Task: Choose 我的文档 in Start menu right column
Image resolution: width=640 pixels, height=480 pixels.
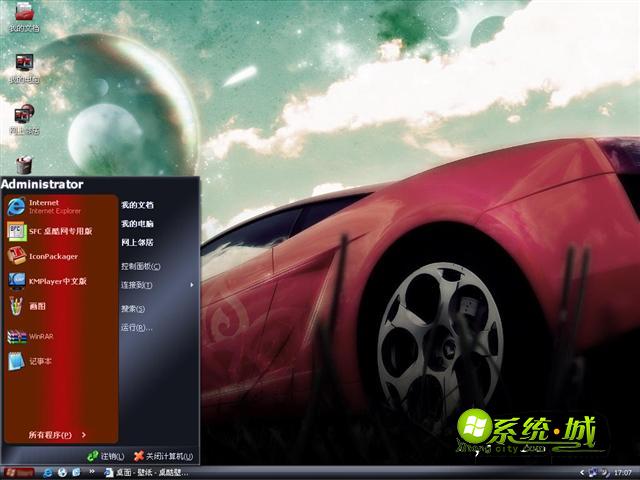Action: tap(135, 205)
